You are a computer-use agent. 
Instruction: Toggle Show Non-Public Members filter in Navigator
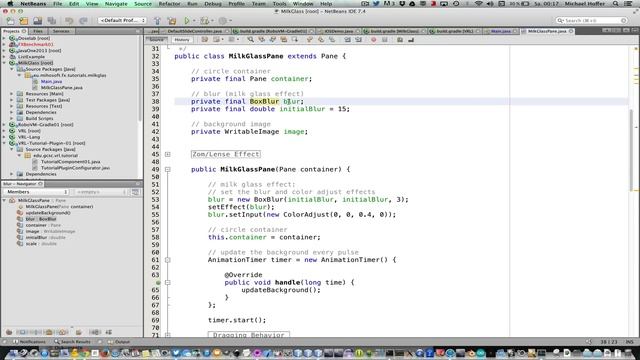point(49,332)
